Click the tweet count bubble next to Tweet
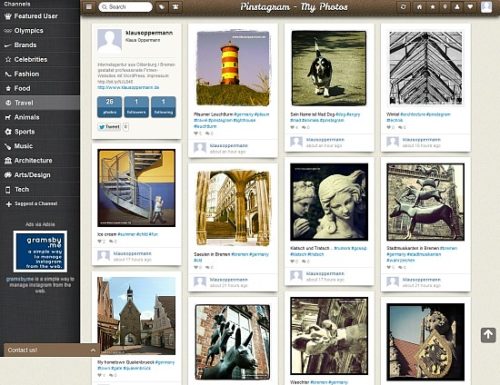Screen dimensions: 500x385 [x=126, y=127]
